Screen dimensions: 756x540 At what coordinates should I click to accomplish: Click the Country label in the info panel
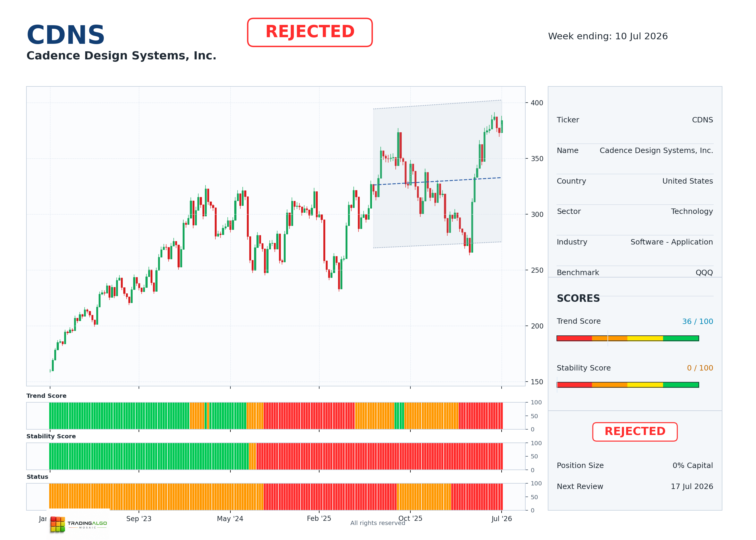[571, 181]
